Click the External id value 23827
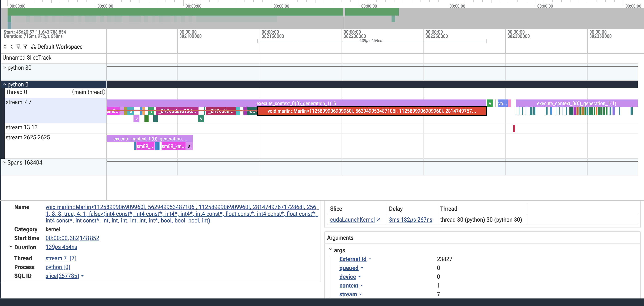 pos(444,259)
